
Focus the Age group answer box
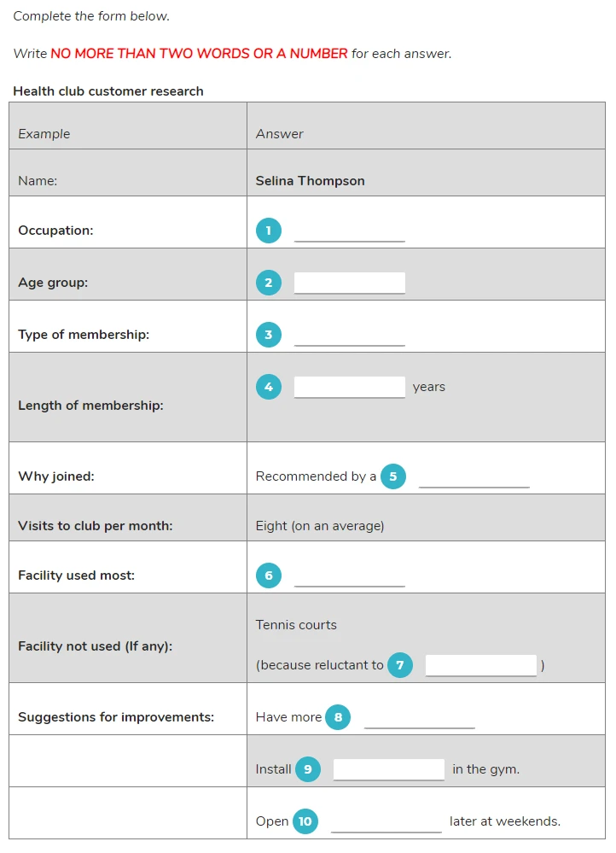pyautogui.click(x=350, y=283)
